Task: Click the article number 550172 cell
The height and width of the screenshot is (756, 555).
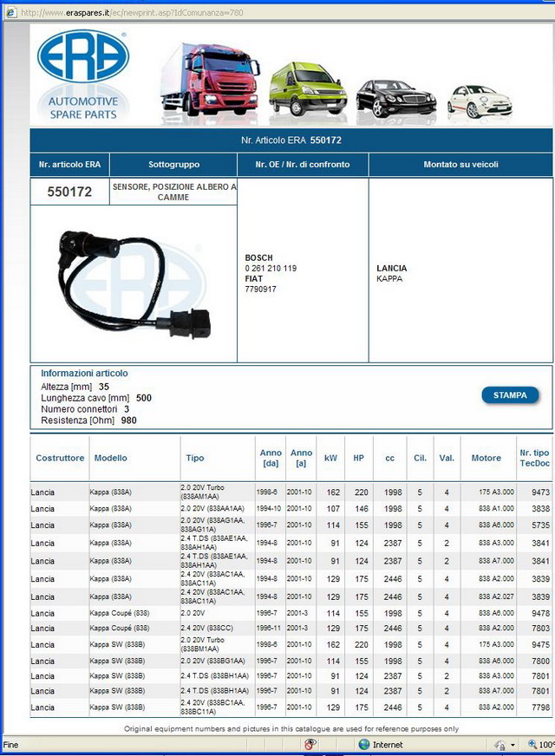Action: point(69,192)
